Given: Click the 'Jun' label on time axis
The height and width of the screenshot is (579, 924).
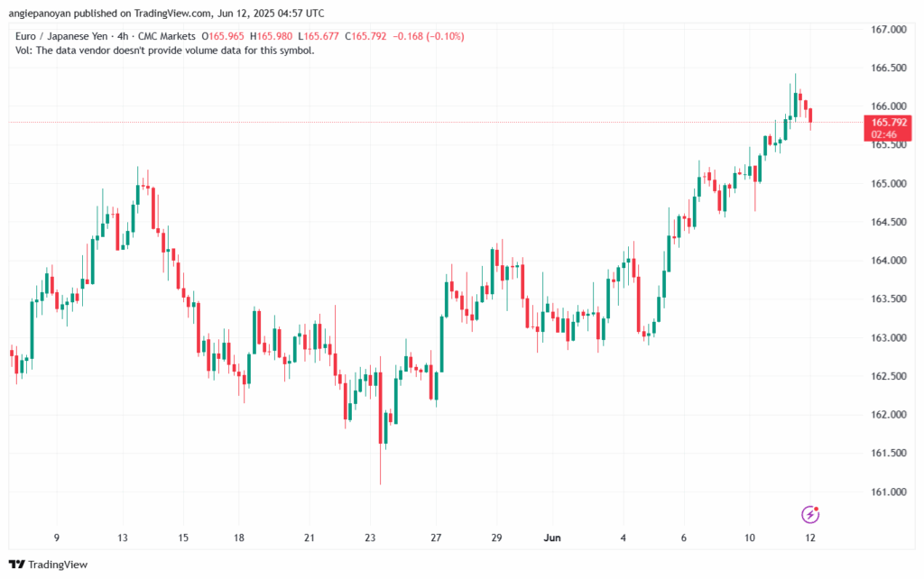Looking at the screenshot, I should 555,538.
